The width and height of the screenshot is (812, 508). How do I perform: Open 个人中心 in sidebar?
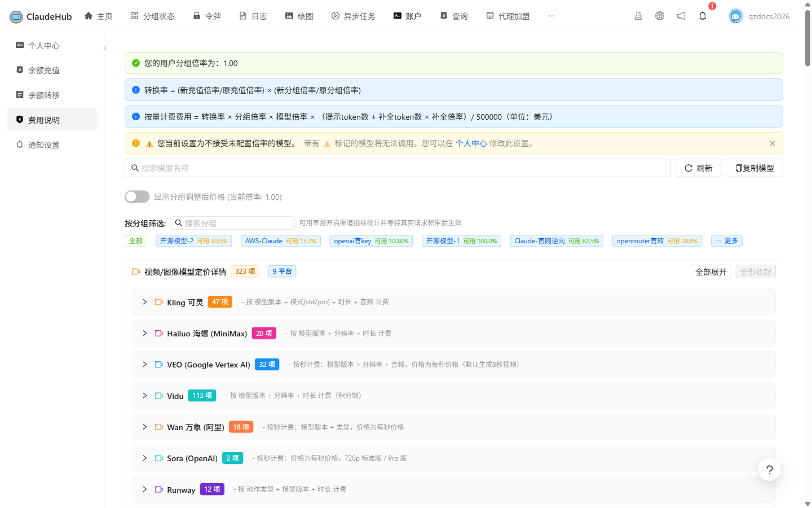pyautogui.click(x=52, y=45)
